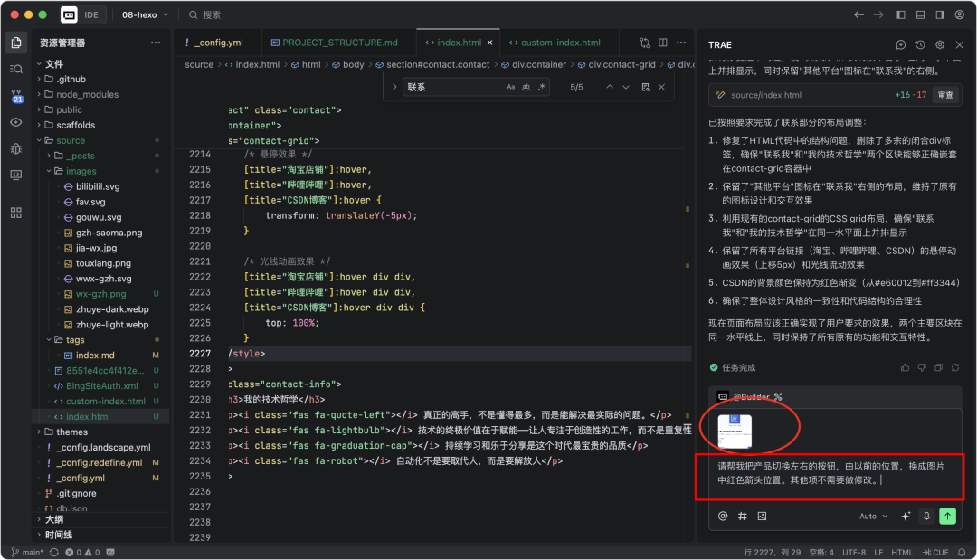Open the Explorer files icon in activity bar
Viewport: 977px width, 560px height.
pyautogui.click(x=16, y=43)
